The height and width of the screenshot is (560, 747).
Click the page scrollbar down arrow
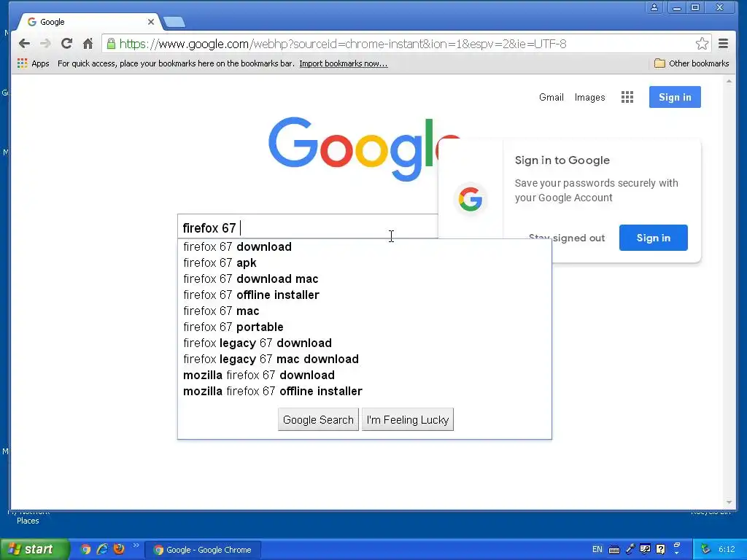click(x=729, y=502)
